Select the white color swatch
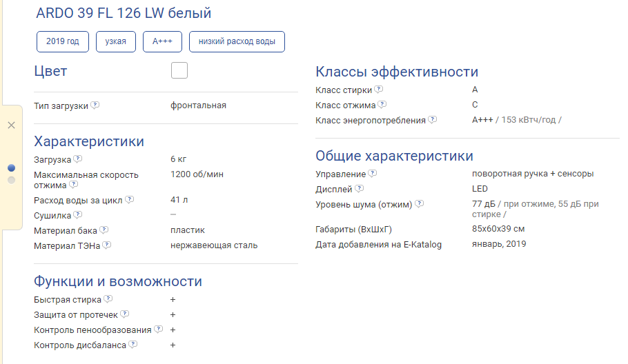 (179, 70)
